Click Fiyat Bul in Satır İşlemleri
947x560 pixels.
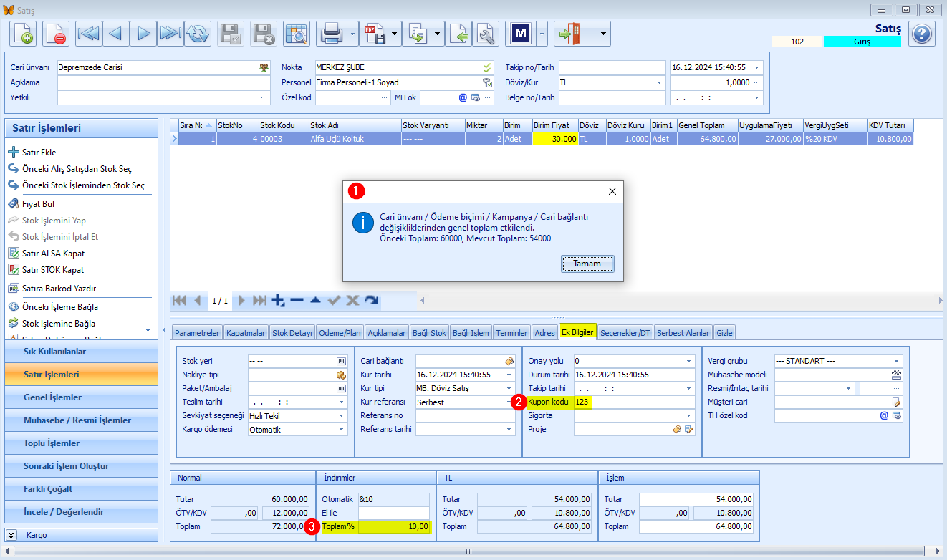tap(38, 204)
